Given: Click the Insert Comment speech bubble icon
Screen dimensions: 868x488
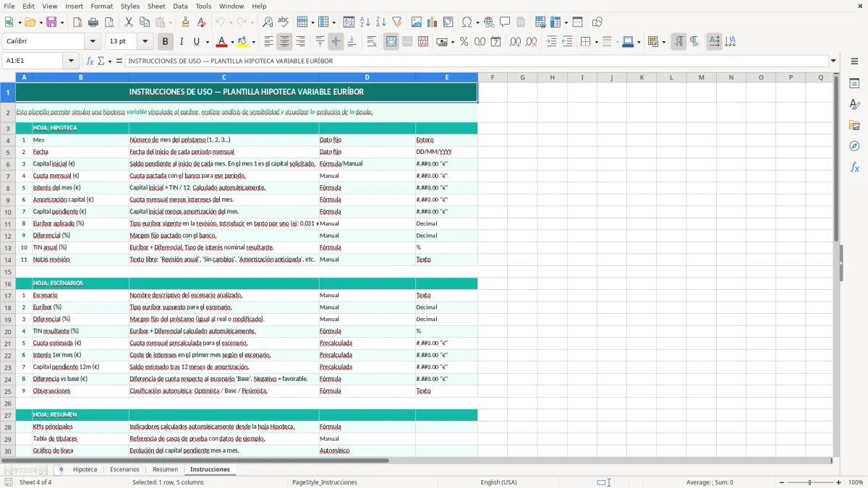Looking at the screenshot, I should point(505,22).
